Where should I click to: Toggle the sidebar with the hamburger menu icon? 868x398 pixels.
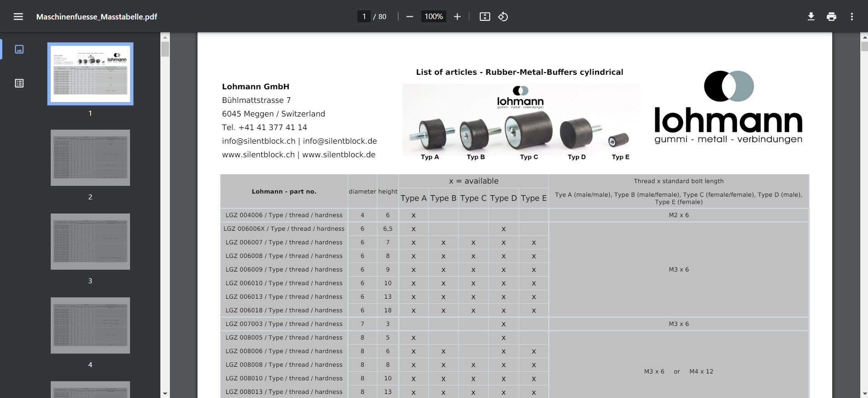coord(18,17)
